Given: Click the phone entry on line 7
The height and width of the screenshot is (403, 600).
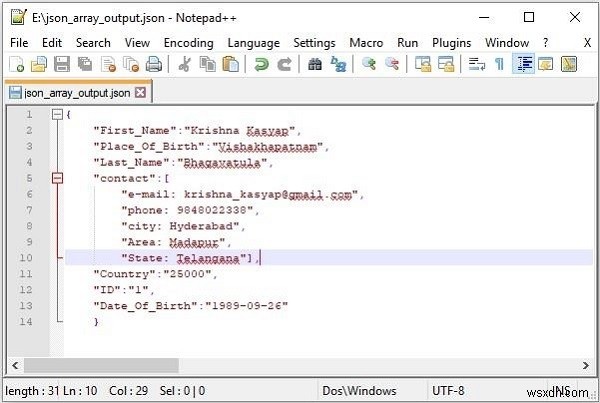Looking at the screenshot, I should tap(191, 210).
